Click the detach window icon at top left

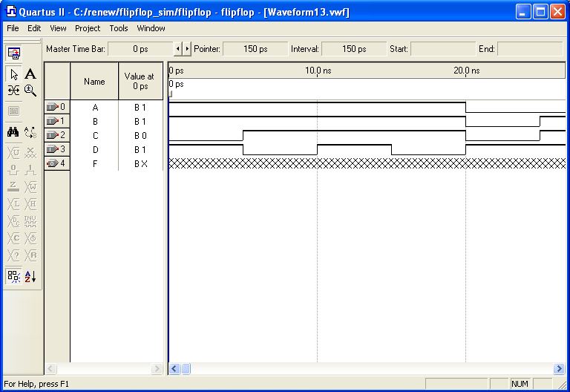point(14,53)
